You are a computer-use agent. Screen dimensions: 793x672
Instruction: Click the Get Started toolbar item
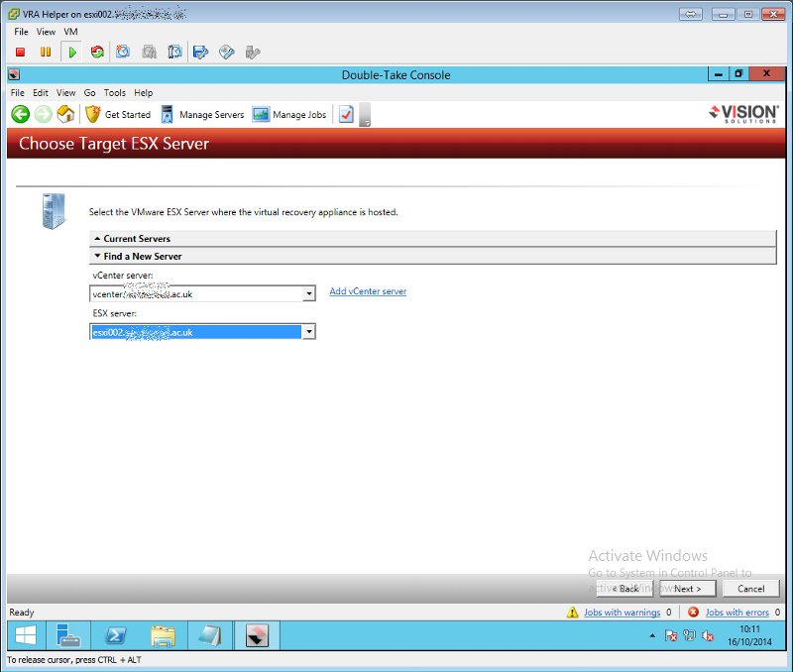click(x=118, y=115)
